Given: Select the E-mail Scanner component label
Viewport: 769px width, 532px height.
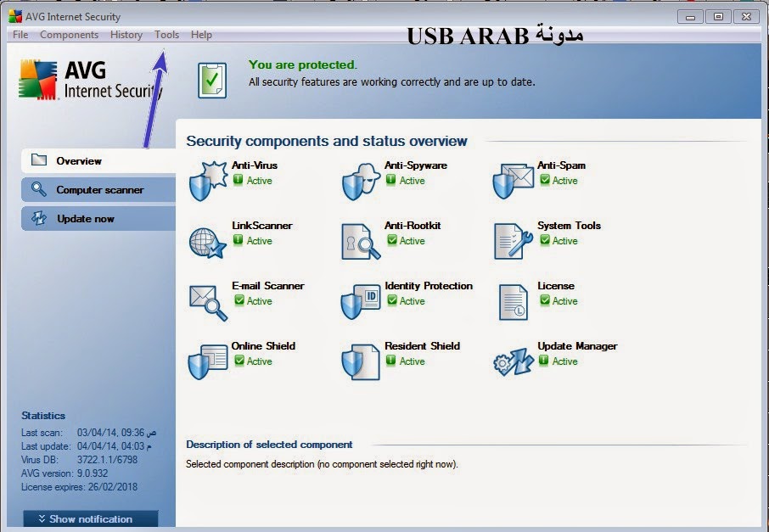Looking at the screenshot, I should pyautogui.click(x=267, y=285).
